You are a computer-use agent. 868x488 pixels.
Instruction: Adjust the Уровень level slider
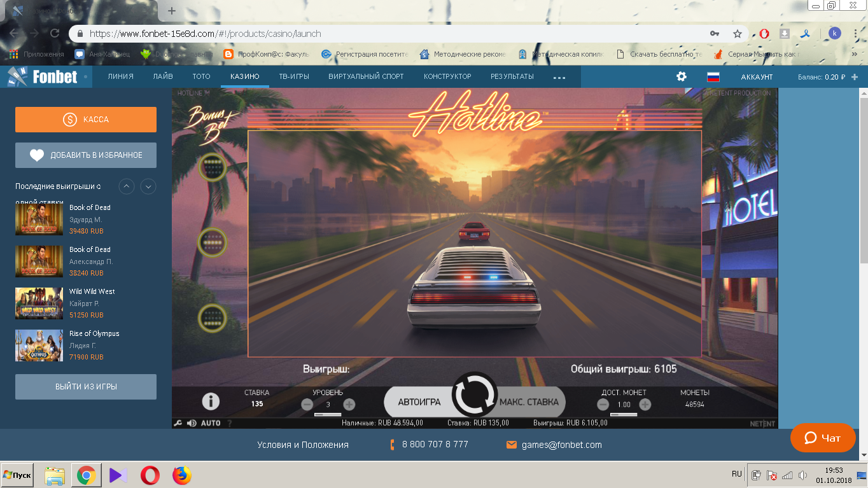click(x=328, y=414)
